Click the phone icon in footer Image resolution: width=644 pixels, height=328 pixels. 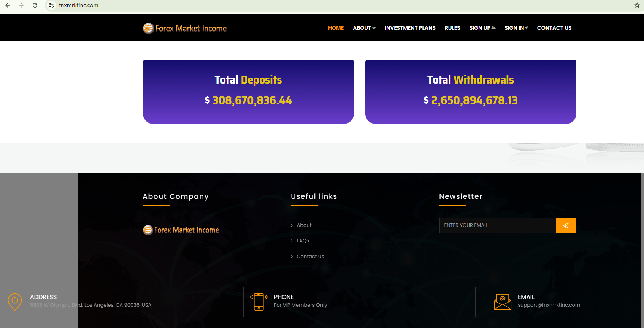click(259, 302)
